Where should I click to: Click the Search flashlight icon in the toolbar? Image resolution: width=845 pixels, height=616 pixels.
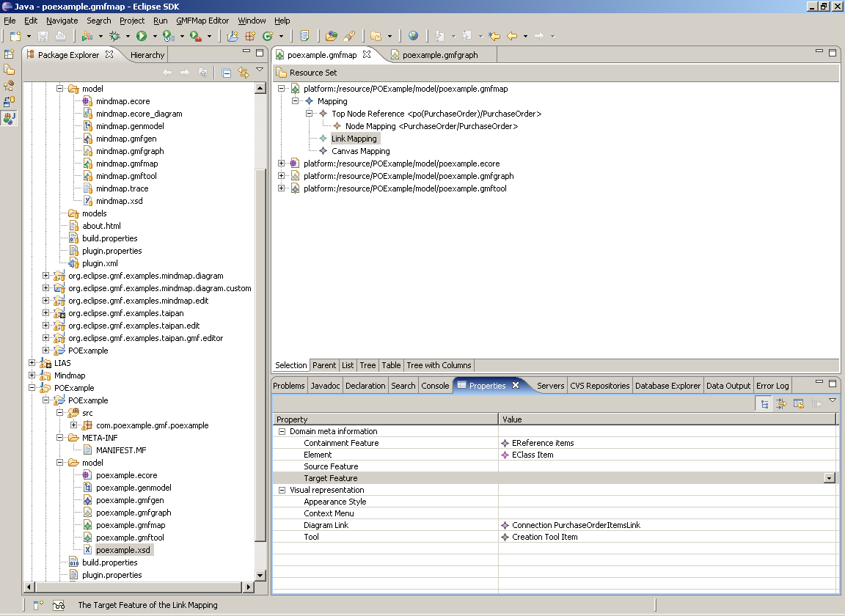[349, 36]
